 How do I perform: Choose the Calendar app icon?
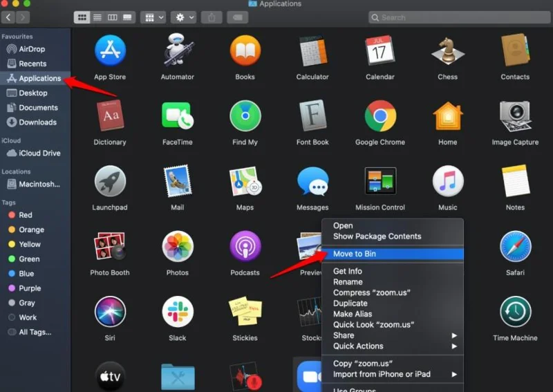pyautogui.click(x=380, y=50)
